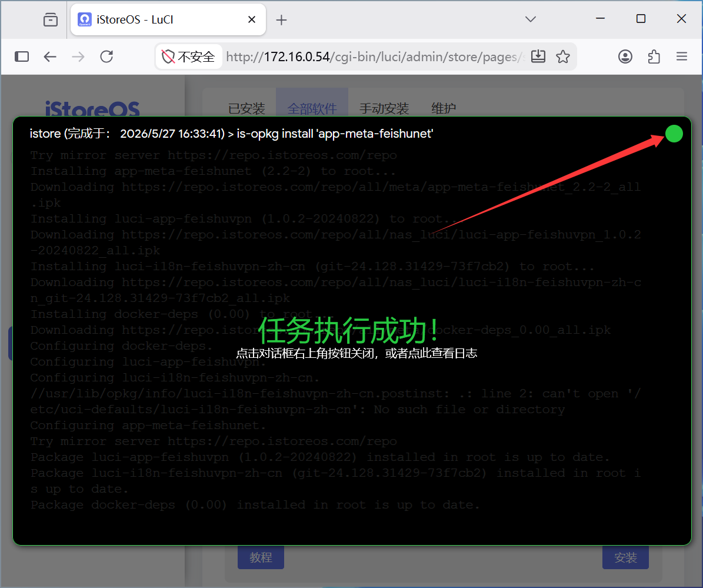The width and height of the screenshot is (703, 588).
Task: Reload the iStoreOS page
Action: (106, 57)
